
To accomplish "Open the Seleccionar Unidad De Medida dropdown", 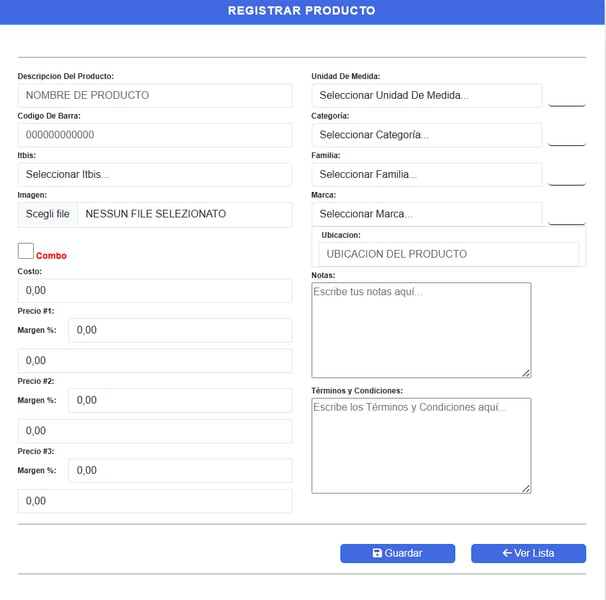I will 427,95.
